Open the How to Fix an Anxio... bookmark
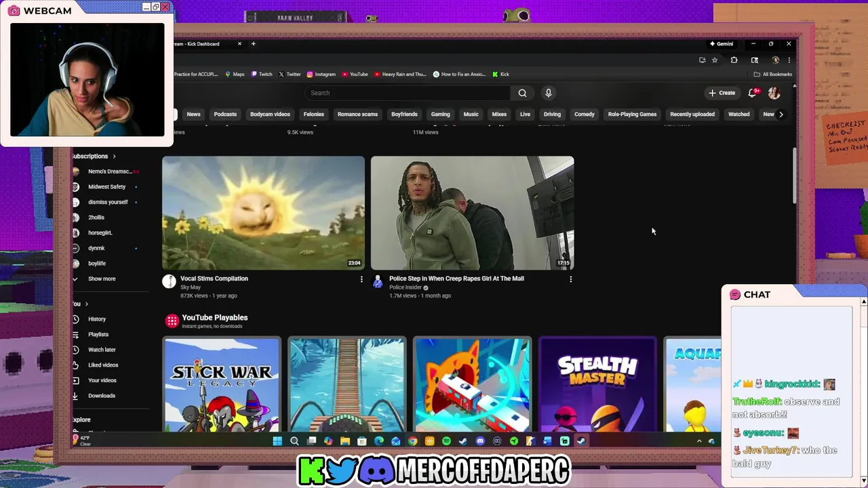The image size is (868, 488). coord(460,74)
